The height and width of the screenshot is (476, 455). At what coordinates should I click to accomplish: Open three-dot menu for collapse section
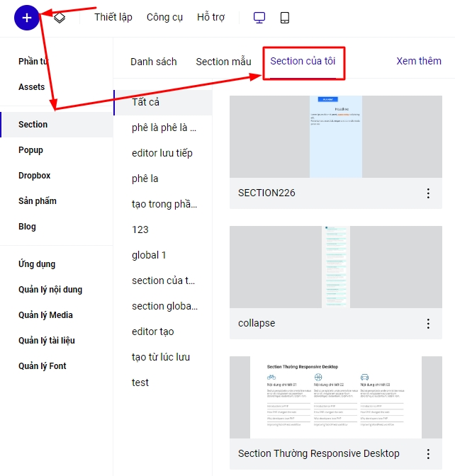[x=428, y=324]
